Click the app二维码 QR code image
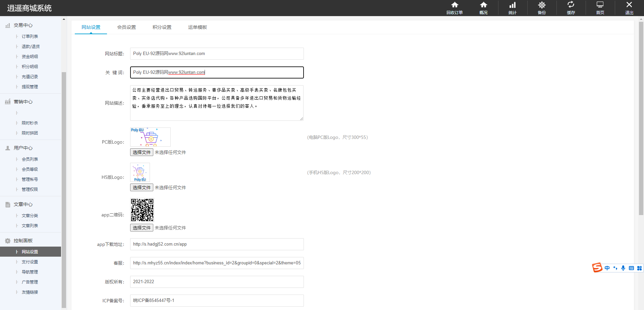 pyautogui.click(x=142, y=210)
